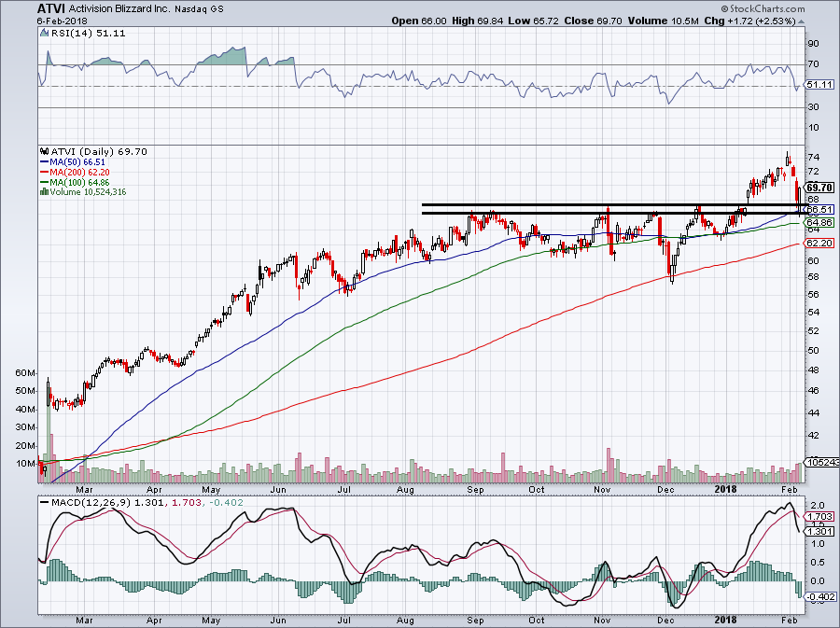The width and height of the screenshot is (840, 628).
Task: Click the up arrow beside the Chg value
Action: (x=801, y=22)
